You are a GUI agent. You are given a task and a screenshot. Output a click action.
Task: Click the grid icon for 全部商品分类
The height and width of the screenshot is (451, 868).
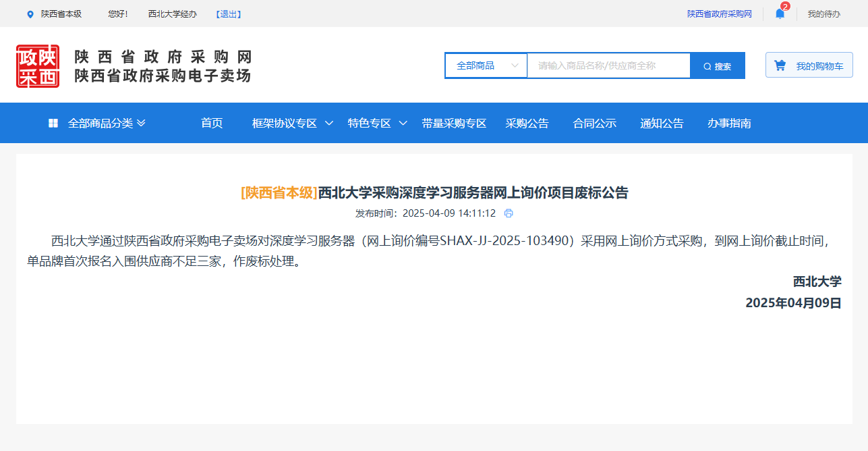(53, 123)
